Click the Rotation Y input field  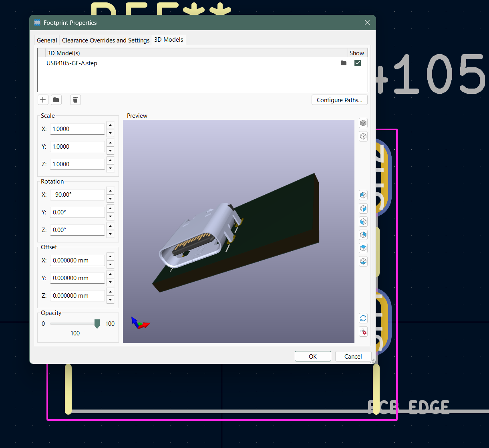(77, 212)
